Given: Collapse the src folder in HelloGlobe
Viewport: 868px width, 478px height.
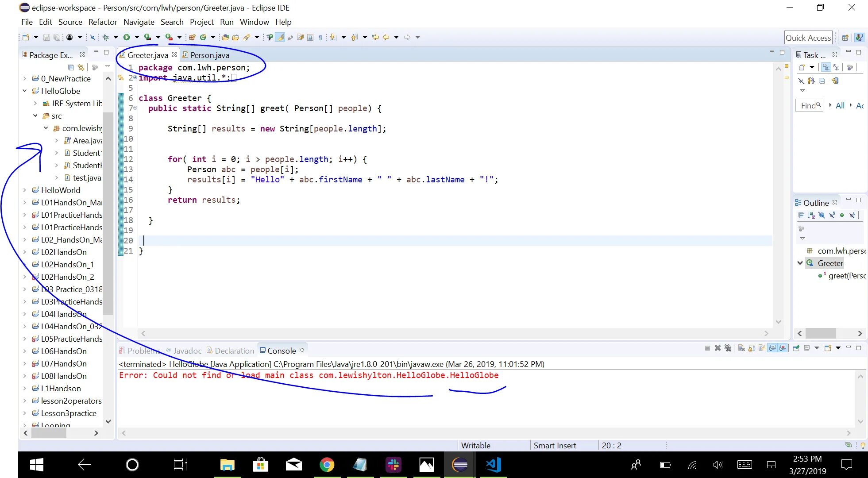Looking at the screenshot, I should [x=35, y=116].
